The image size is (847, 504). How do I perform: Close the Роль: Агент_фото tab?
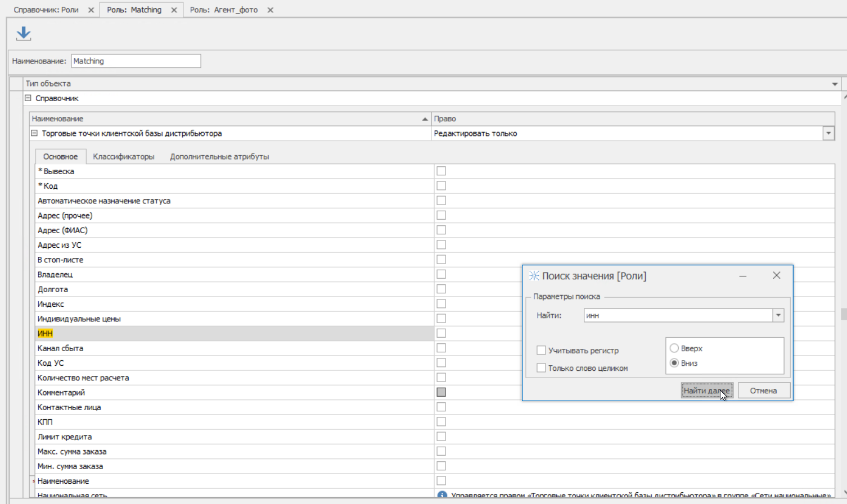pyautogui.click(x=270, y=10)
